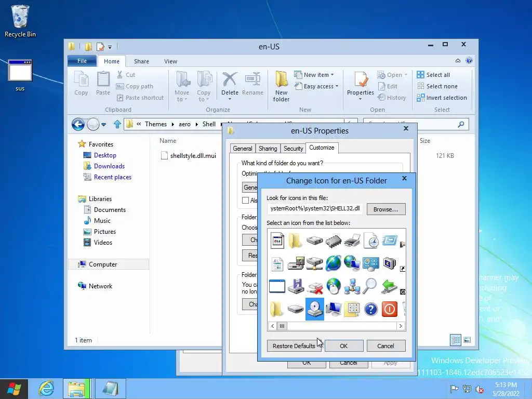The image size is (532, 399).
Task: Open the File menu tab
Action: (x=82, y=61)
